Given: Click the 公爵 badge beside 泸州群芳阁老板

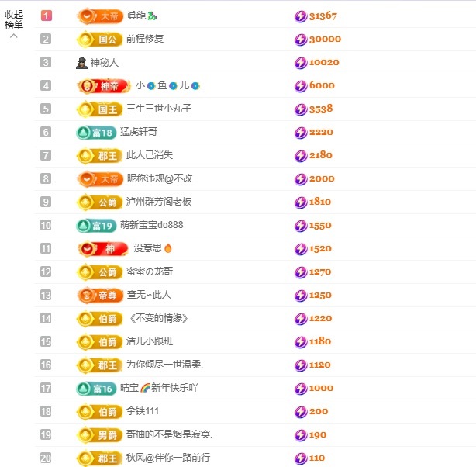Looking at the screenshot, I should 99,202.
